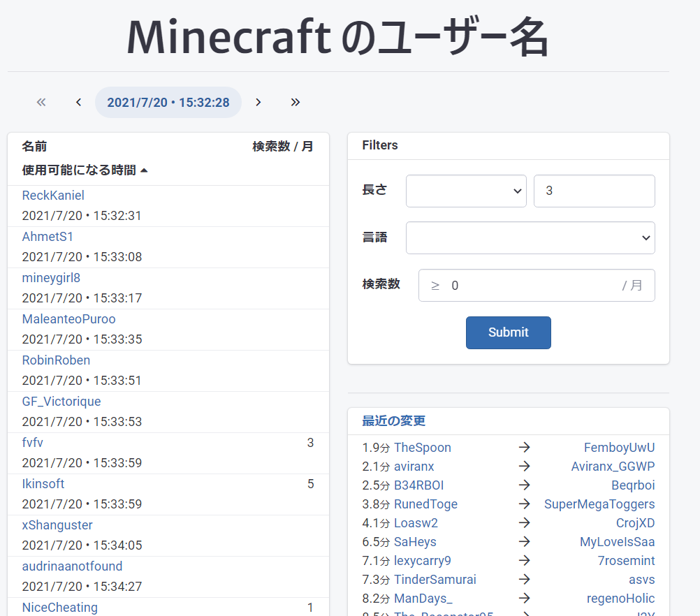Image resolution: width=700 pixels, height=616 pixels.
Task: Open new name Beqrboi
Action: pyautogui.click(x=633, y=485)
